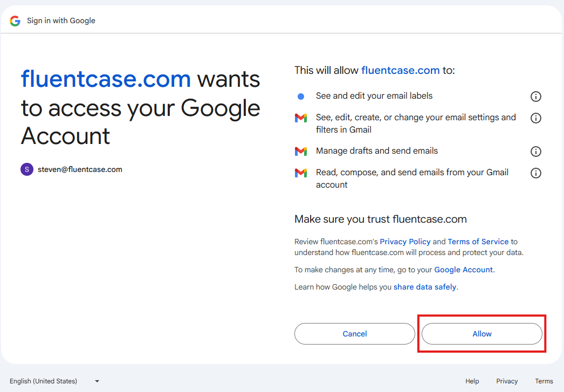Open info for Manage drafts permission
This screenshot has width=564, height=392.
coord(535,152)
